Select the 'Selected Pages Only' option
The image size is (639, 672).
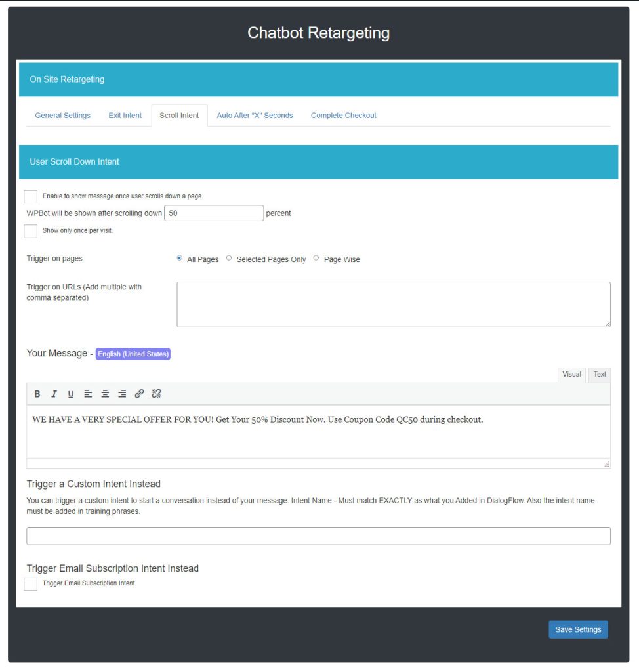pos(229,258)
